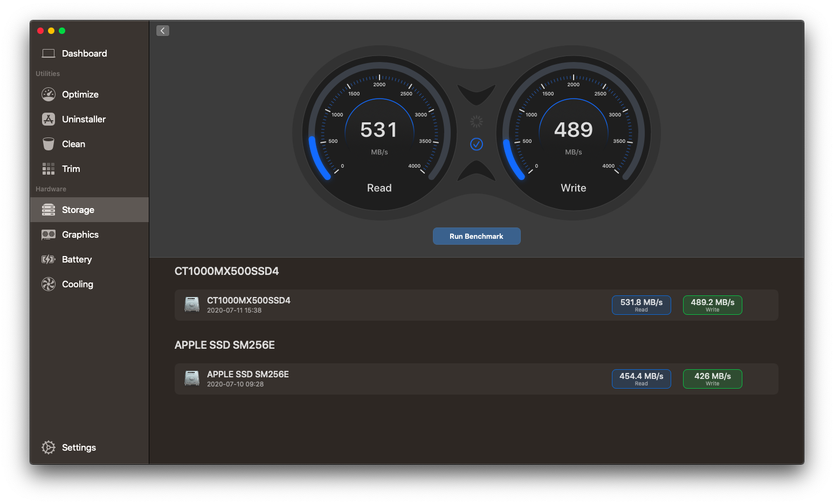The width and height of the screenshot is (834, 504).
Task: Click the CT1000MX500SSD4 drive icon
Action: (192, 305)
